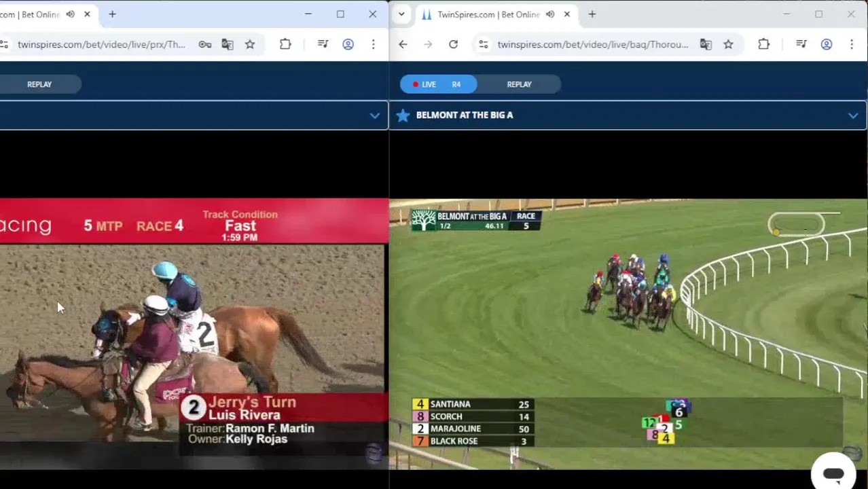Click Belmont race video feed
The height and width of the screenshot is (489, 868).
[x=628, y=334]
